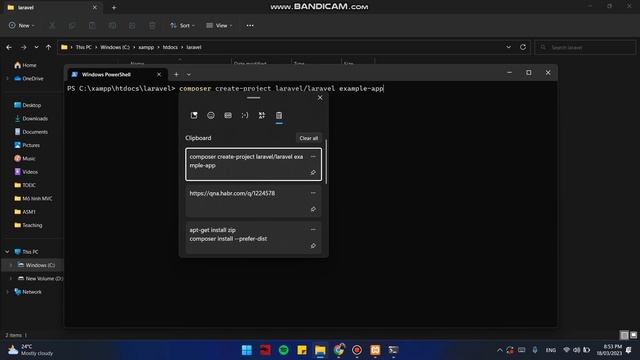Viewport: 640px width, 360px height.
Task: Open Downloads in the navigation pane
Action: (x=31, y=118)
